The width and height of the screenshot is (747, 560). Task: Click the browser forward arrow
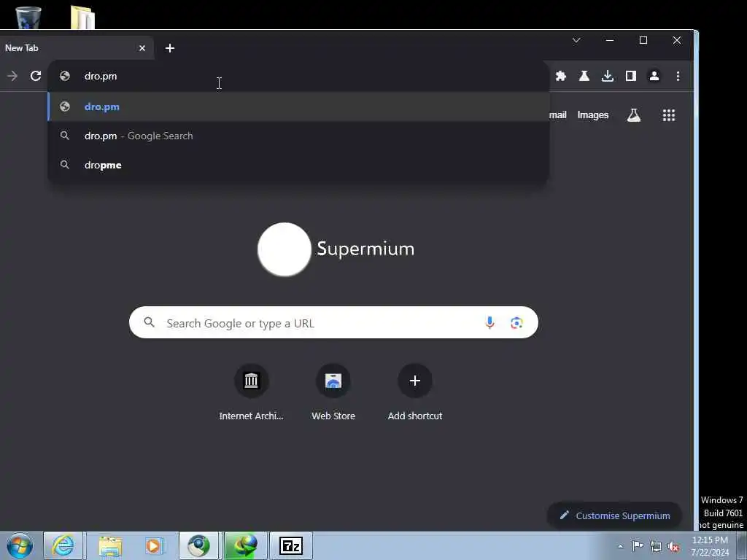(12, 76)
